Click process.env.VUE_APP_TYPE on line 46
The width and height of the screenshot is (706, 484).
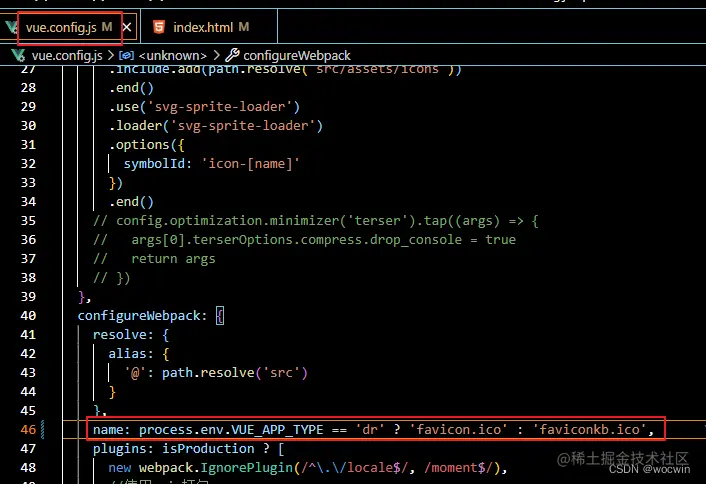(x=231, y=430)
